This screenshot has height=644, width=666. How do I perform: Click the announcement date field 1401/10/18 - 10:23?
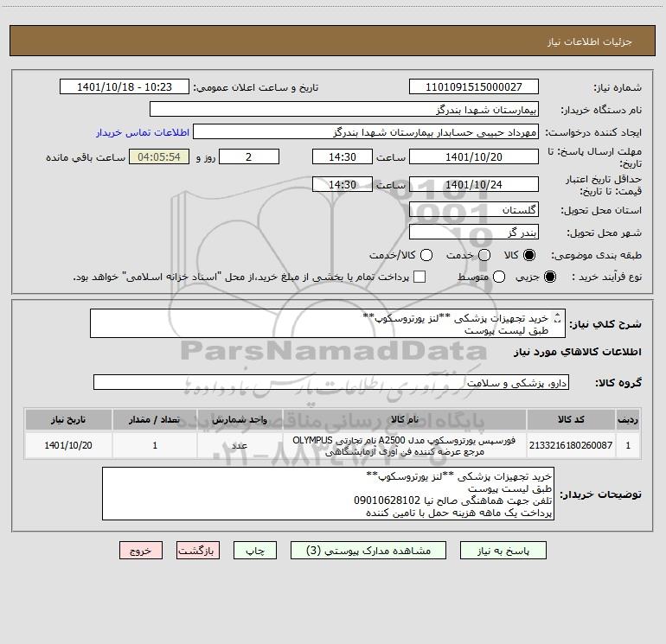pyautogui.click(x=125, y=87)
